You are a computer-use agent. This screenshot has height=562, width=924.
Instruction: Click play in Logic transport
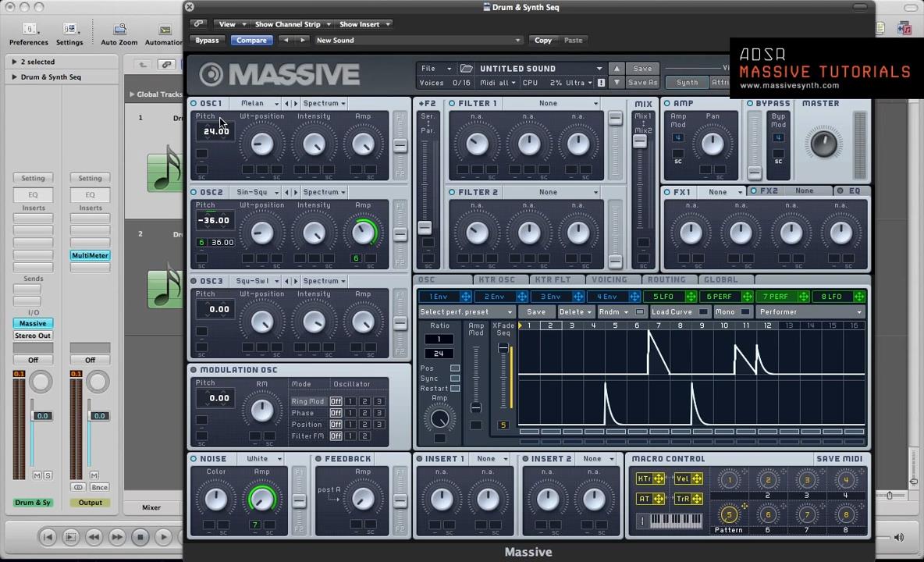pos(164,537)
